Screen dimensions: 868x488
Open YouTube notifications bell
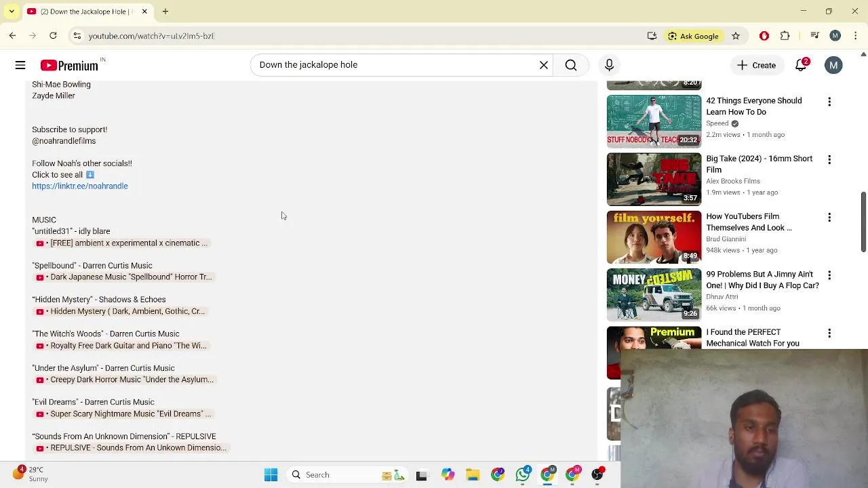[x=801, y=65]
